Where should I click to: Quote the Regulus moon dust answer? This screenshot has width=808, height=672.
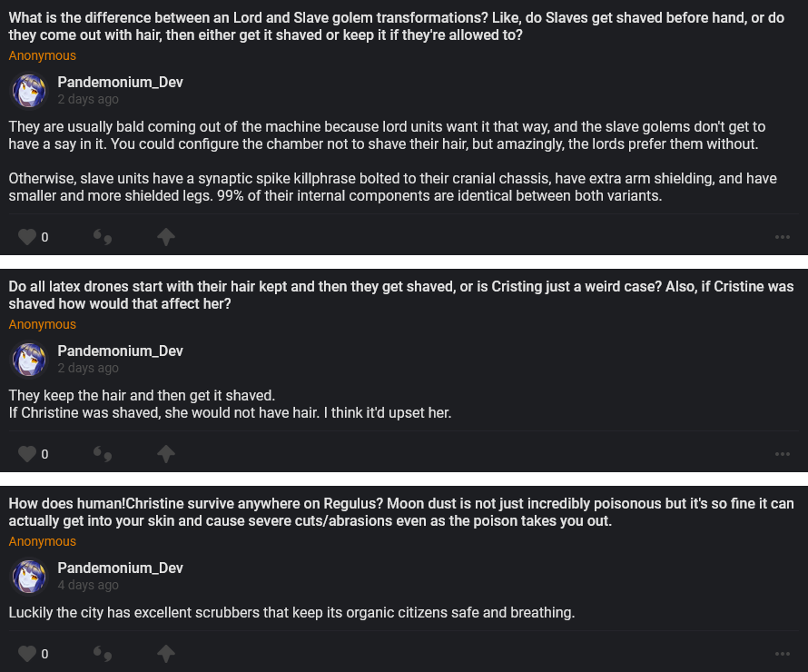pos(103,653)
